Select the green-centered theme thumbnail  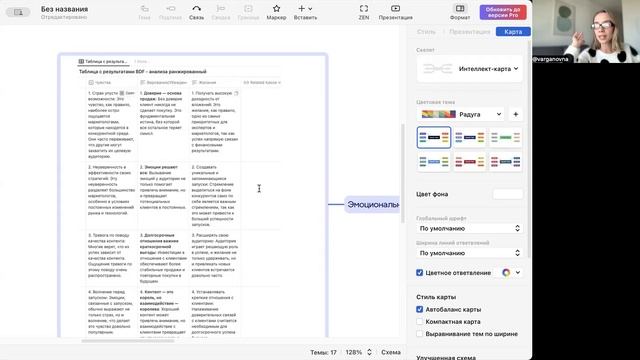coord(505,137)
